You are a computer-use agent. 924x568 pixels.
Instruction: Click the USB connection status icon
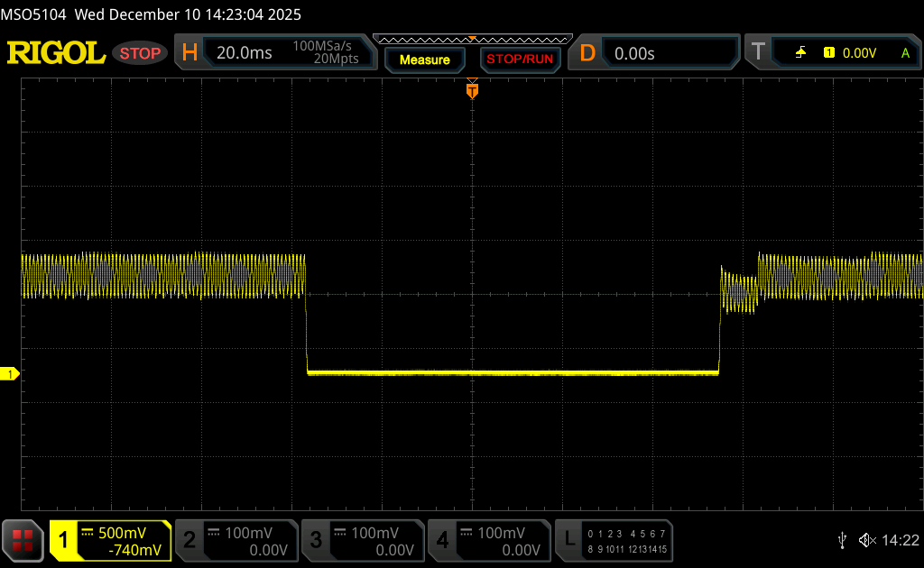(842, 540)
